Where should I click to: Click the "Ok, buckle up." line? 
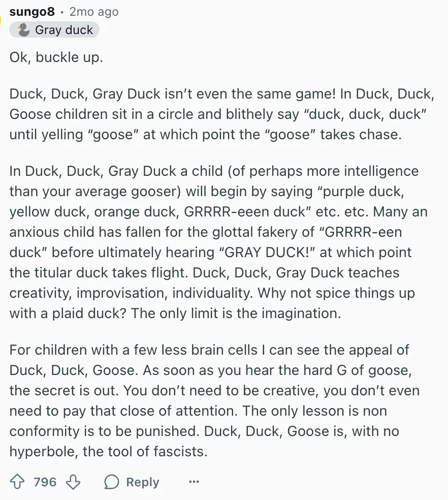pos(56,57)
